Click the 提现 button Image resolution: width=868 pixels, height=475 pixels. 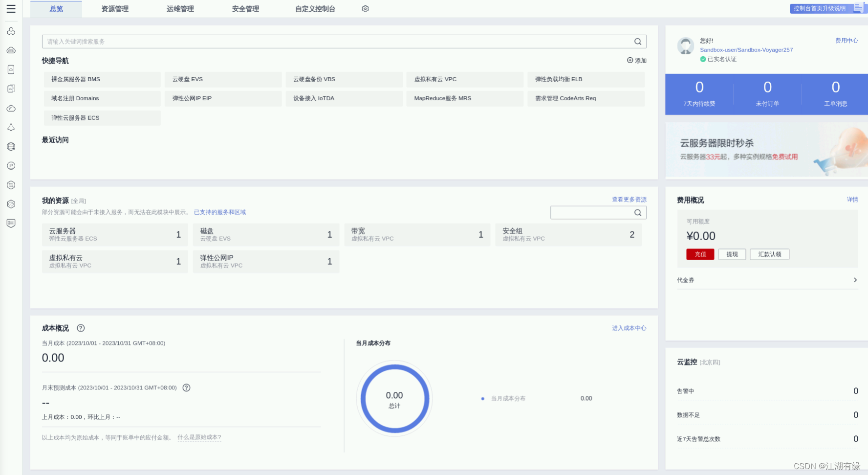(732, 254)
